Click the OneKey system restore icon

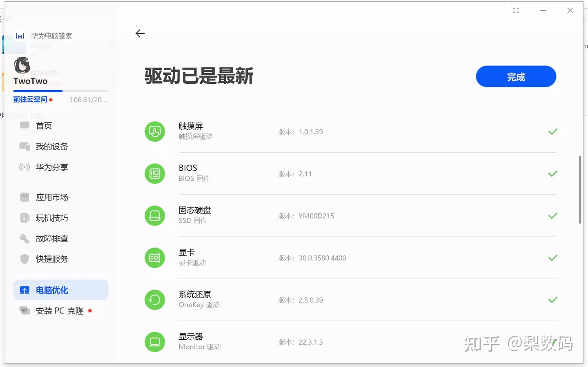click(155, 300)
